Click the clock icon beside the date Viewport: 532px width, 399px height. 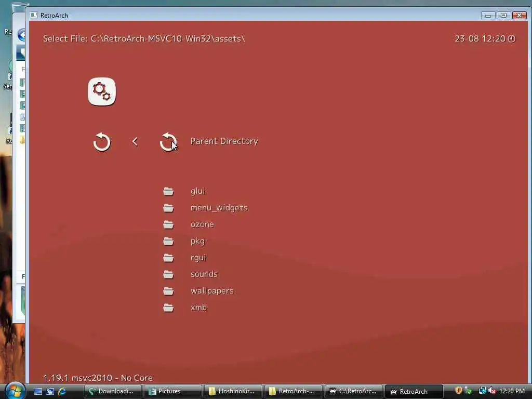512,38
